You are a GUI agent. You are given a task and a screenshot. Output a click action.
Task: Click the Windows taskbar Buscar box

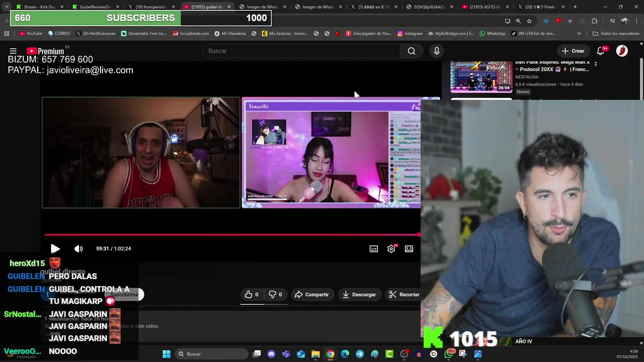(x=212, y=354)
